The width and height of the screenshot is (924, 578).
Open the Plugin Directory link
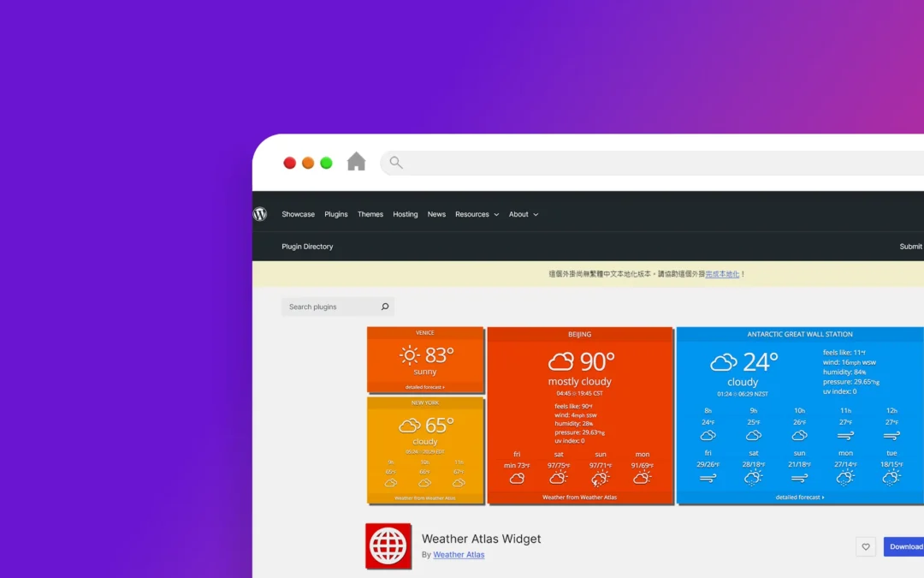pos(307,247)
